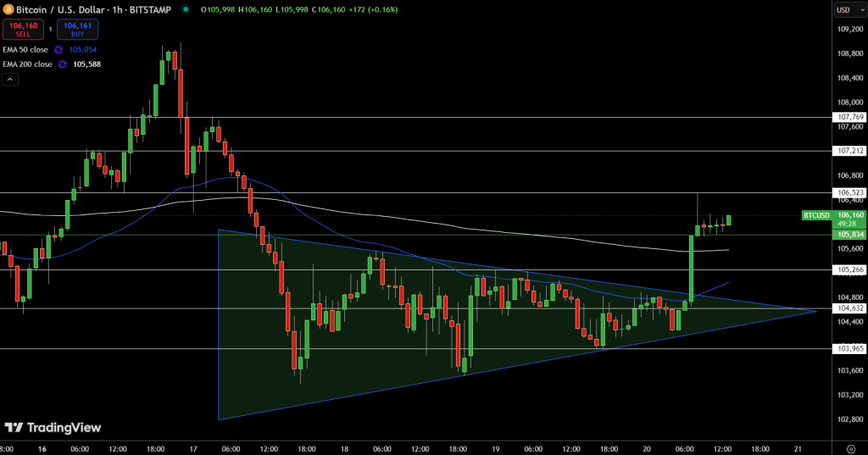Click the EMA 200 value 105,588
Screen dimensions: 868x455
pyautogui.click(x=87, y=64)
